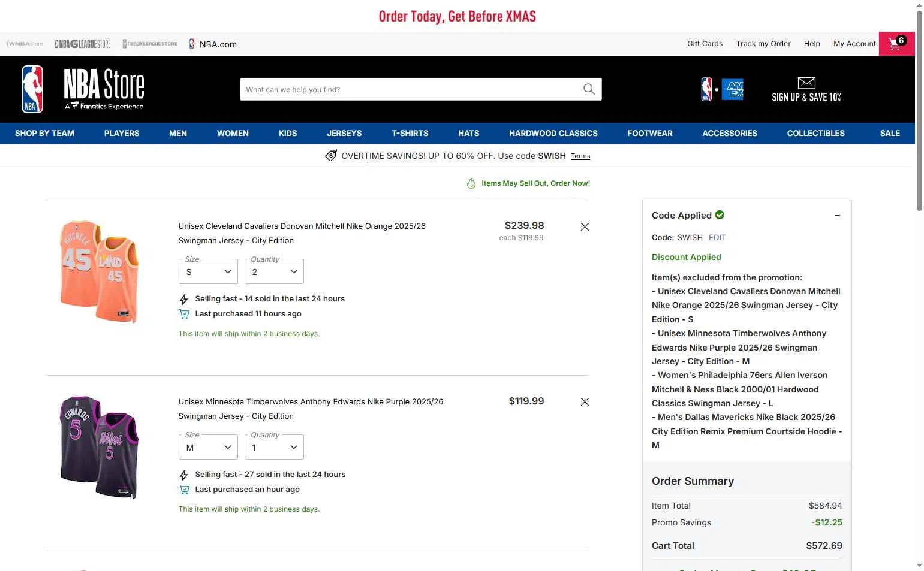
Task: Open Size dropdown for Anthony Edwards jersey
Action: click(208, 447)
